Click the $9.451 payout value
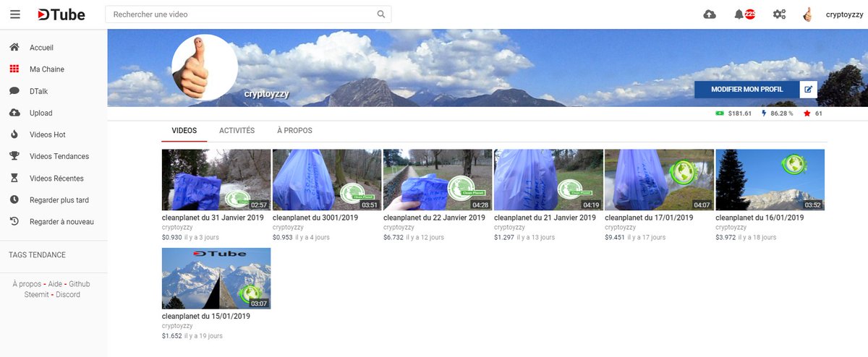Image resolution: width=868 pixels, height=357 pixels. (614, 237)
